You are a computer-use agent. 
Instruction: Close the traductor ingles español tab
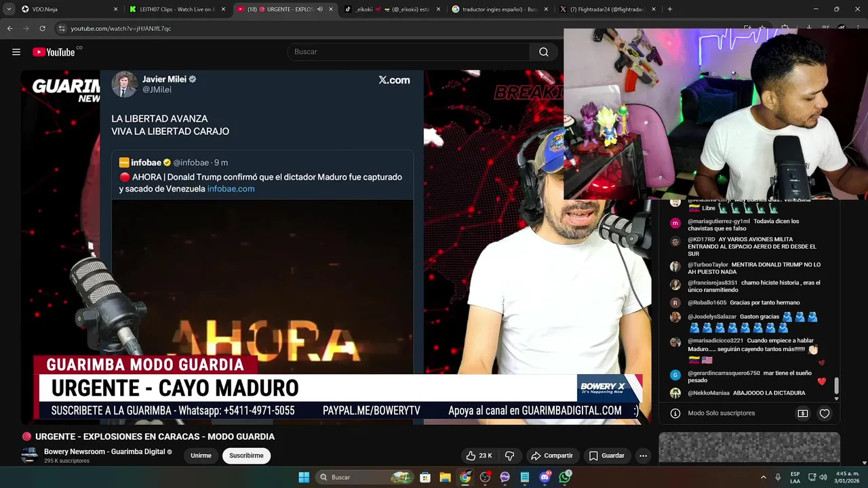click(547, 9)
